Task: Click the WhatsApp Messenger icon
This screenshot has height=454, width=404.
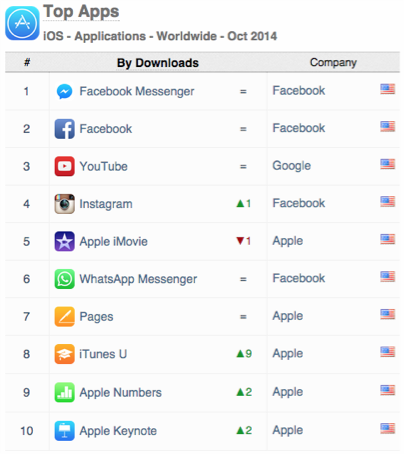Action: click(x=64, y=279)
